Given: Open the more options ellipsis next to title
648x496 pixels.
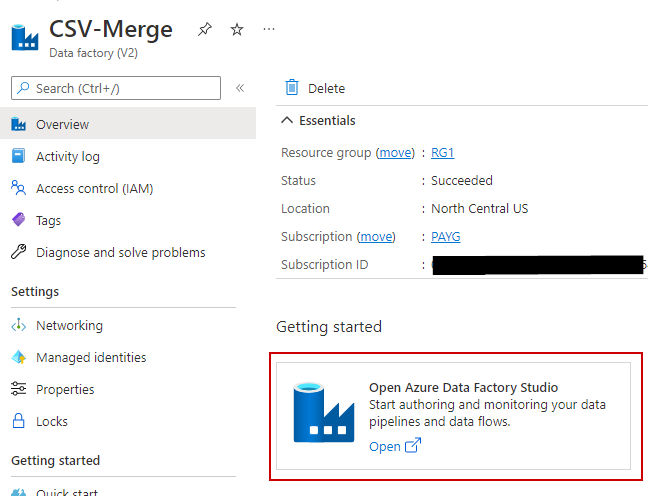Looking at the screenshot, I should pos(269,30).
